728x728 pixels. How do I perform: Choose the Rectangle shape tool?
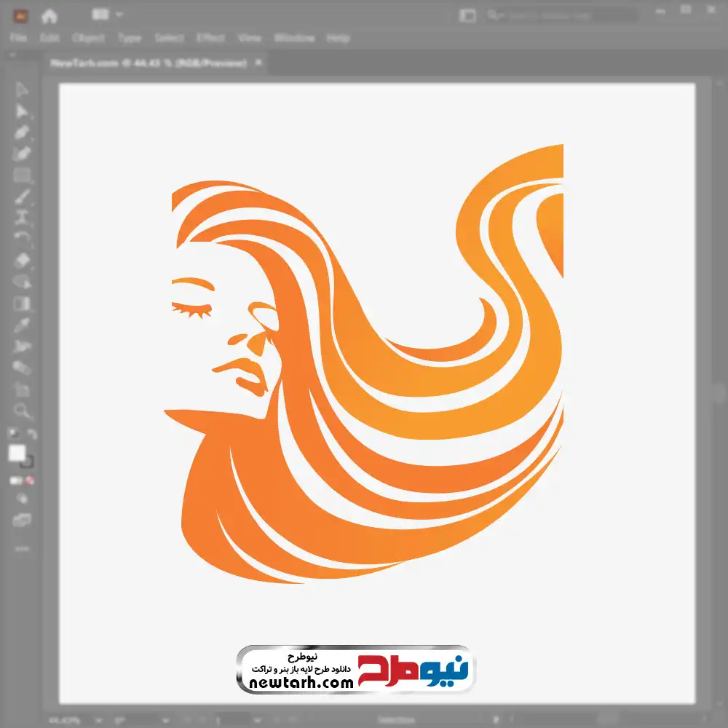pos(23,175)
